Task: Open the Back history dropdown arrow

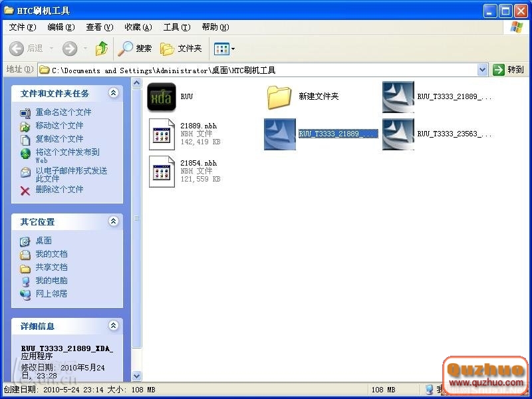Action: click(x=52, y=49)
